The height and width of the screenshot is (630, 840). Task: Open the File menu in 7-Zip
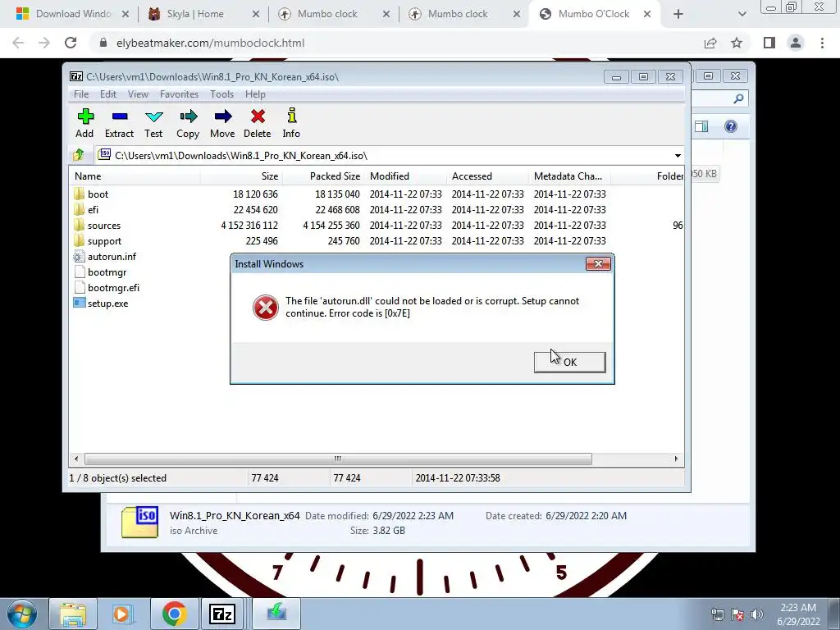click(x=81, y=94)
